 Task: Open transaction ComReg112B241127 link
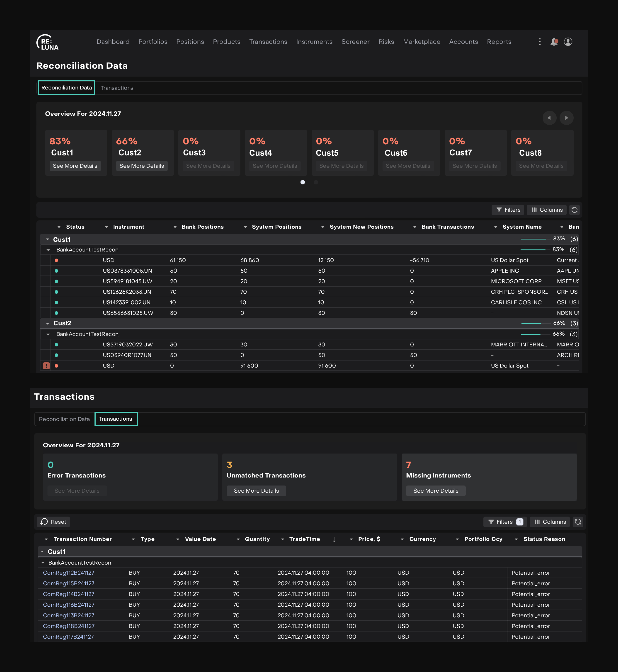(69, 573)
